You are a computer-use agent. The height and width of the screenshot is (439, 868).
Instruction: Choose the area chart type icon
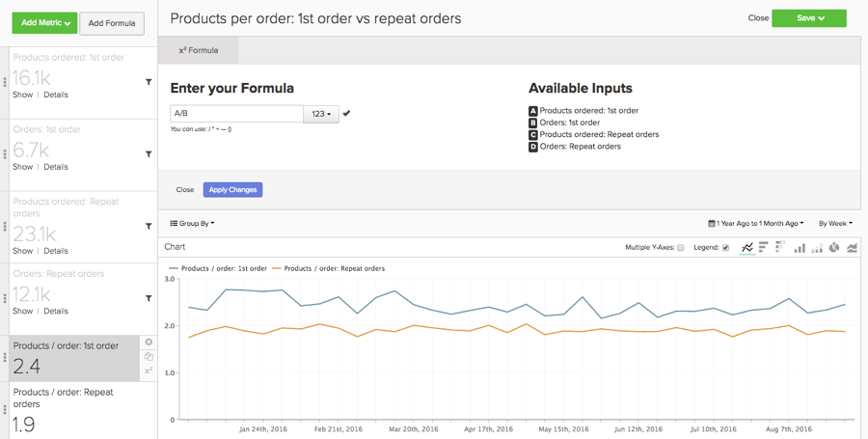tap(853, 248)
